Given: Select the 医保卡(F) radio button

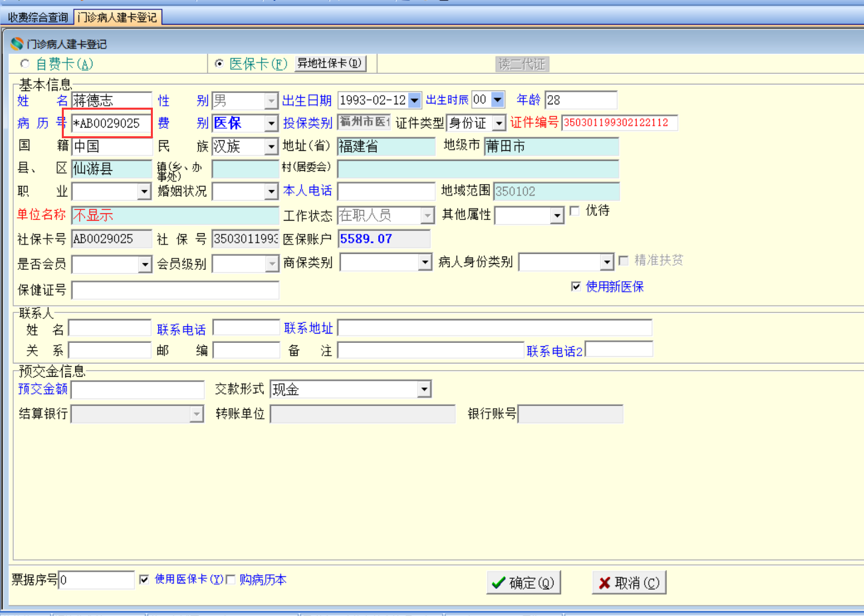Looking at the screenshot, I should pyautogui.click(x=219, y=64).
